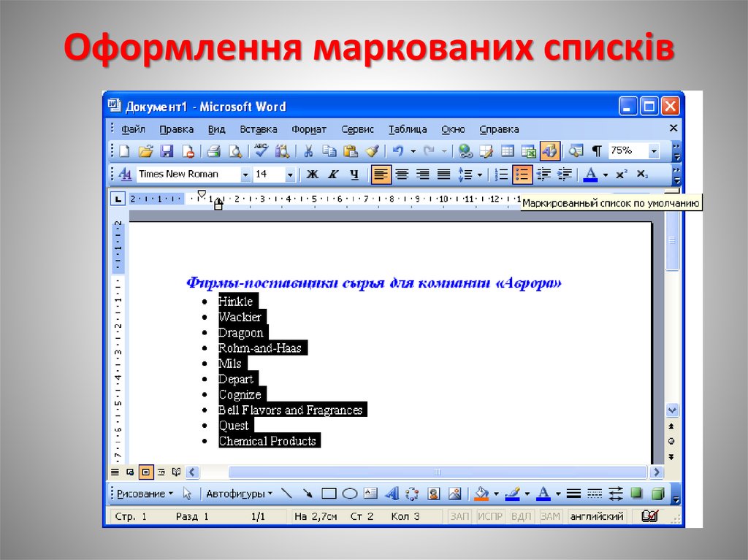This screenshot has height=560, width=748.
Task: Insert an Excel worksheet icon
Action: click(528, 151)
